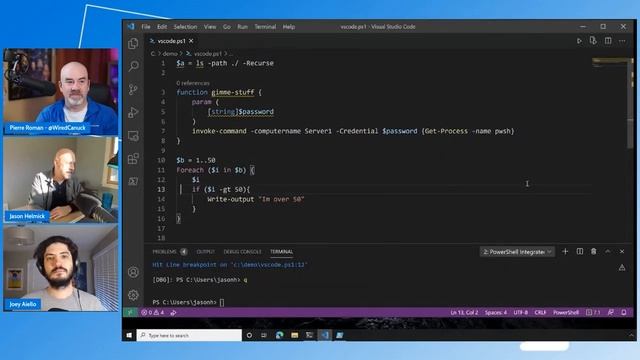Click Ln 13, Col 2 in status bar
This screenshot has width=640, height=360.
pos(464,312)
